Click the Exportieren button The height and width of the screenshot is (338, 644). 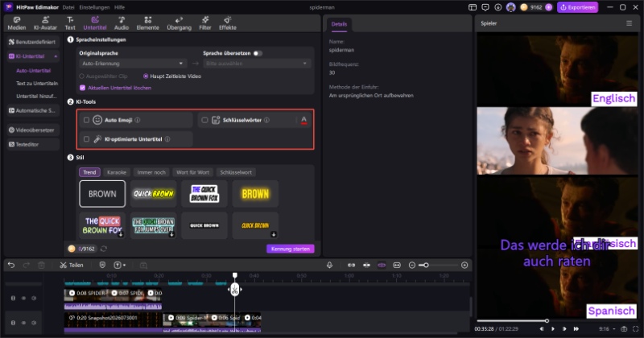click(x=577, y=7)
